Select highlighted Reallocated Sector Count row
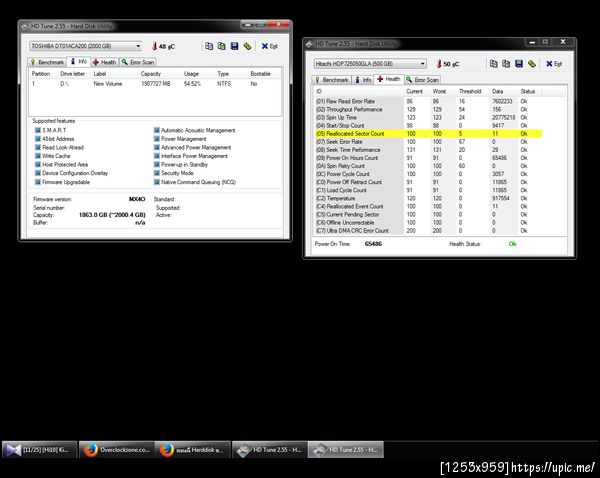 (x=428, y=134)
